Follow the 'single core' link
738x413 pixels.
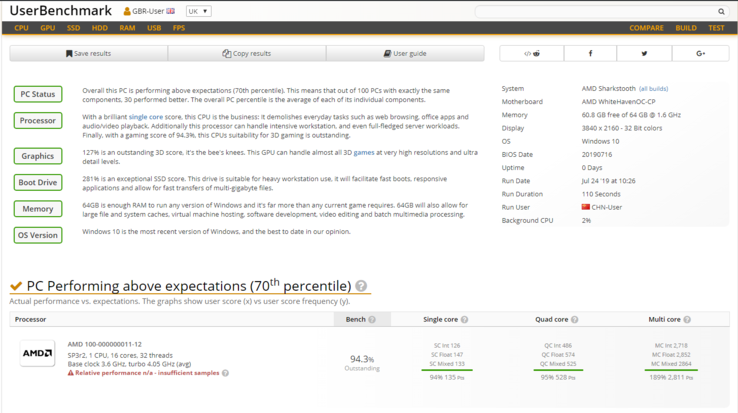click(x=146, y=117)
